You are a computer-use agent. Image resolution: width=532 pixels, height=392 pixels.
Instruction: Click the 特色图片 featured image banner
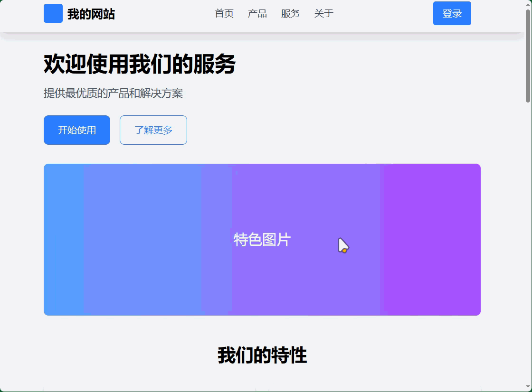coord(262,240)
